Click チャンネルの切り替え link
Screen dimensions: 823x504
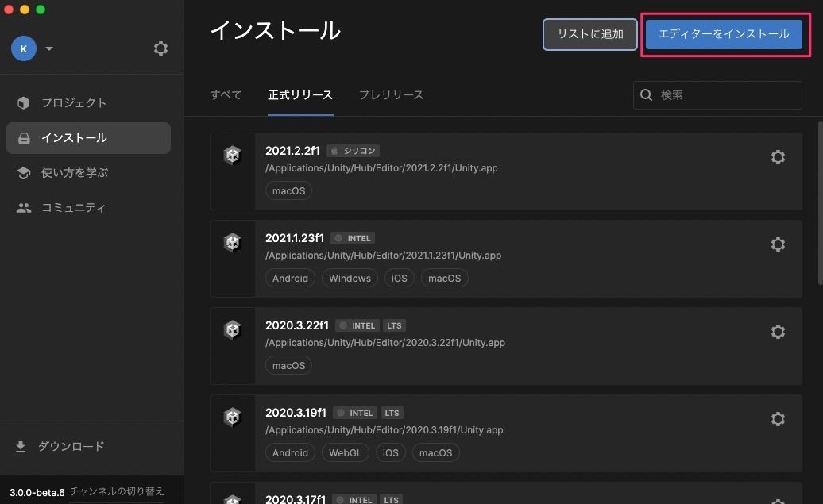(x=117, y=491)
